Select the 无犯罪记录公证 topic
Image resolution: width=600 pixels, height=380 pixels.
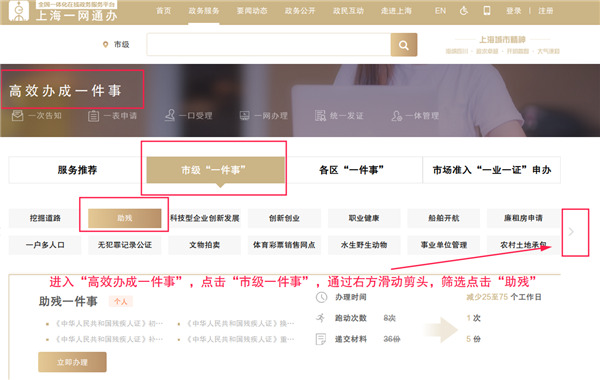pos(125,245)
